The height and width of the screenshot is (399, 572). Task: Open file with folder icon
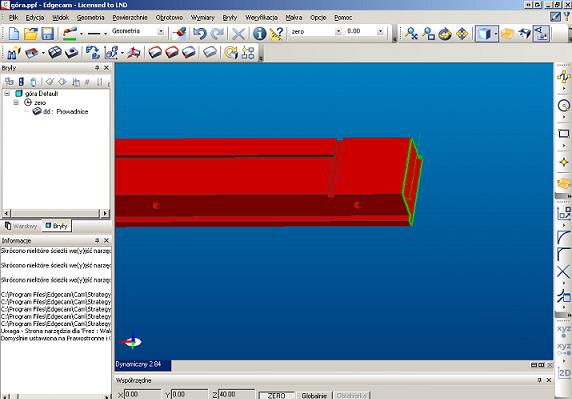coord(31,34)
